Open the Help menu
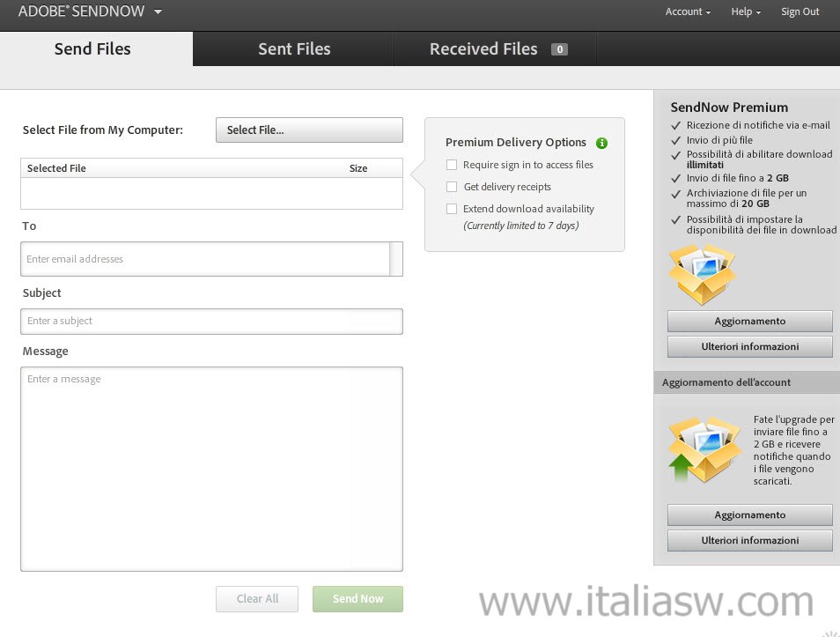840x637 pixels. point(746,11)
